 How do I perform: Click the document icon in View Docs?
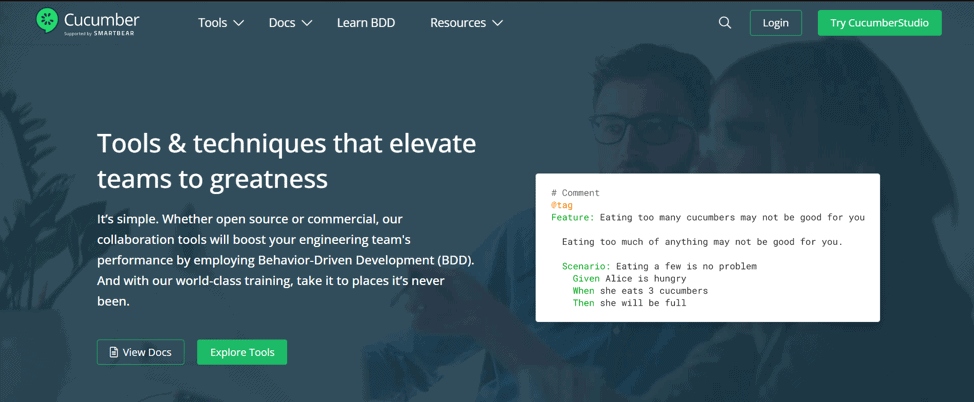point(114,352)
